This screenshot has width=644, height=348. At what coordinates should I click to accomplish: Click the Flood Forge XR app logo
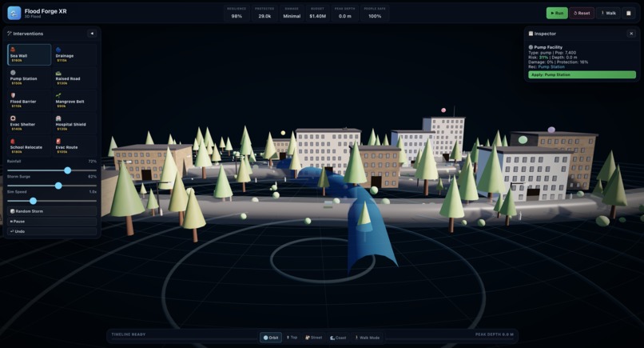pos(14,13)
